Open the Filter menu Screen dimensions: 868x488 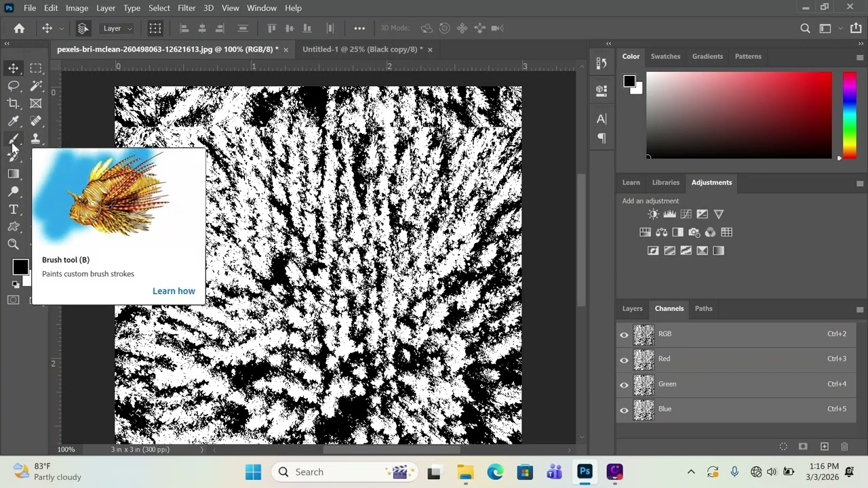pyautogui.click(x=186, y=7)
